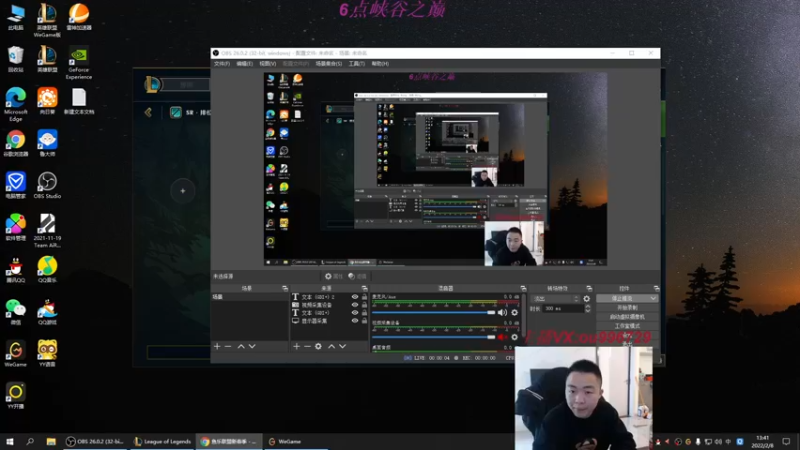Move scene down in the scenes list
The image size is (800, 450).
(x=252, y=346)
